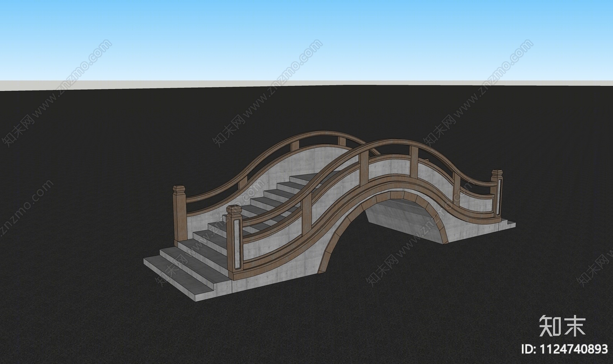613x364 pixels.
Task: Click the "ID: 1124740893" text
Action: tap(565, 349)
